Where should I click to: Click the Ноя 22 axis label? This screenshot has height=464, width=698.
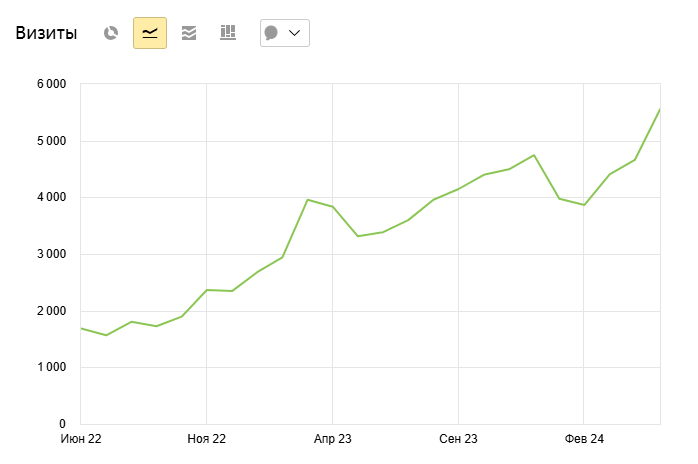(206, 439)
